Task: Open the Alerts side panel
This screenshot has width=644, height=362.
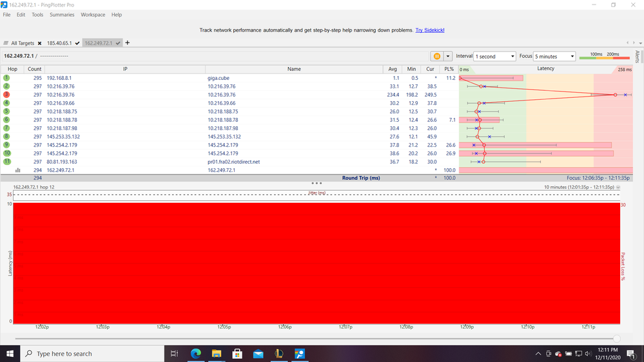Action: (x=638, y=56)
